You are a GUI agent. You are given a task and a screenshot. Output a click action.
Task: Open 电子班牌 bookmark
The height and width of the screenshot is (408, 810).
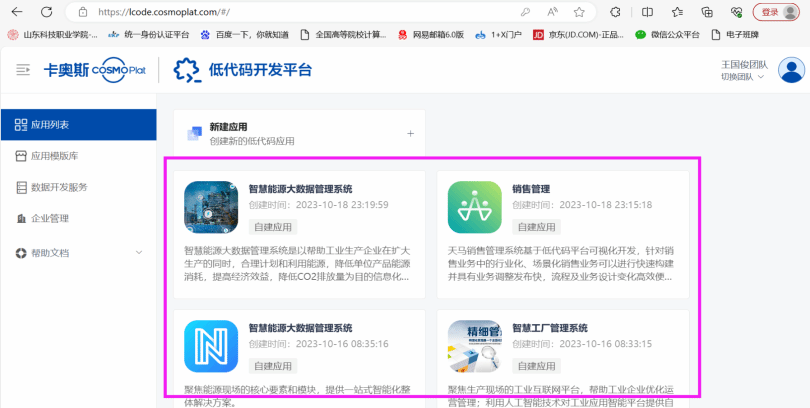tap(734, 35)
